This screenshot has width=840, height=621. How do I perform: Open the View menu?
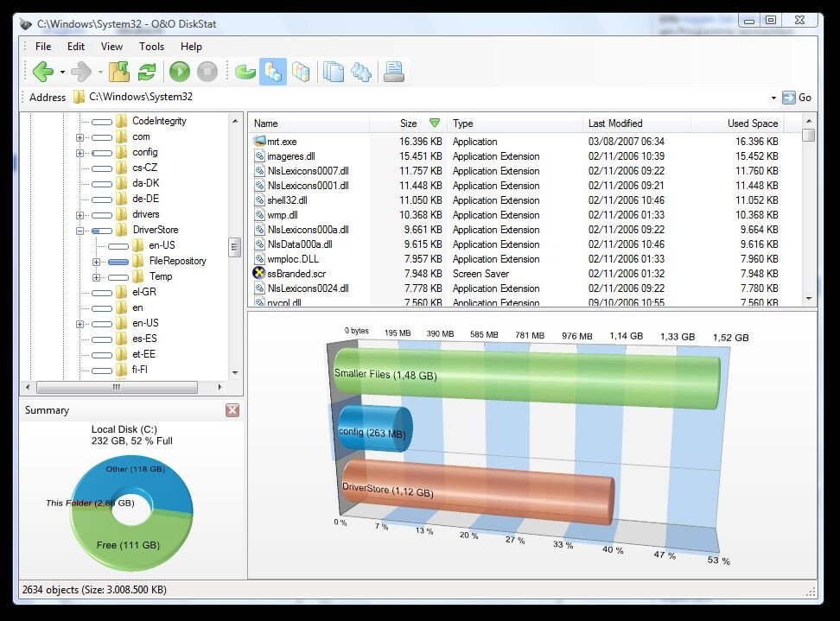[112, 47]
